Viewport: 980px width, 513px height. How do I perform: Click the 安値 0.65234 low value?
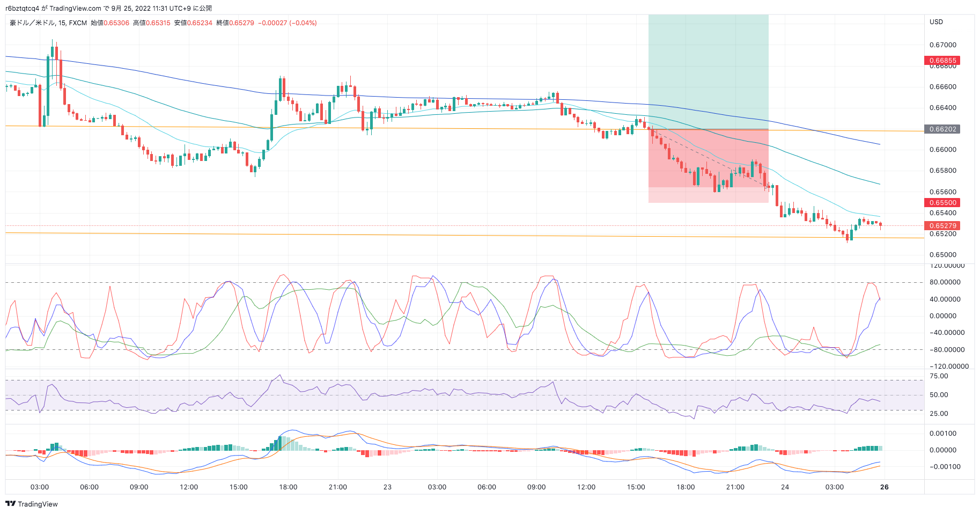(193, 23)
